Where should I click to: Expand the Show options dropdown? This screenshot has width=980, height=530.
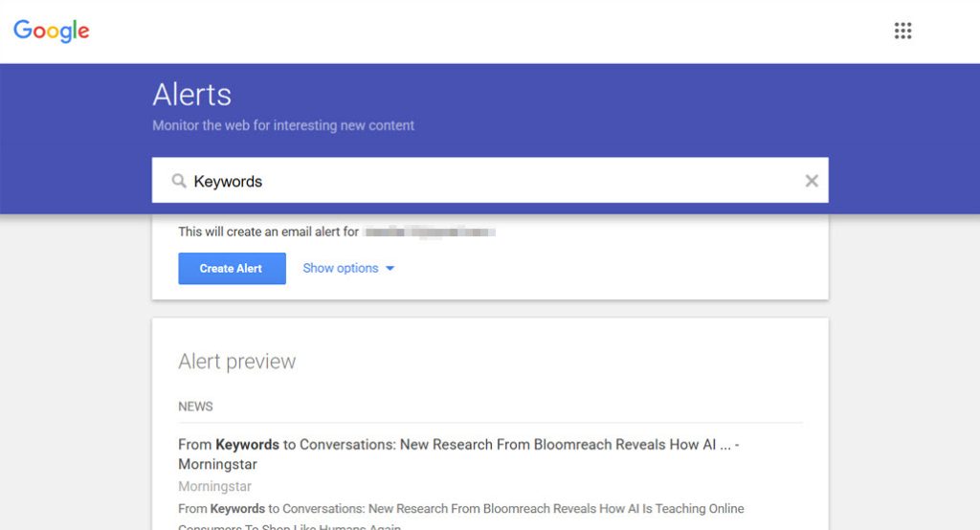(348, 268)
